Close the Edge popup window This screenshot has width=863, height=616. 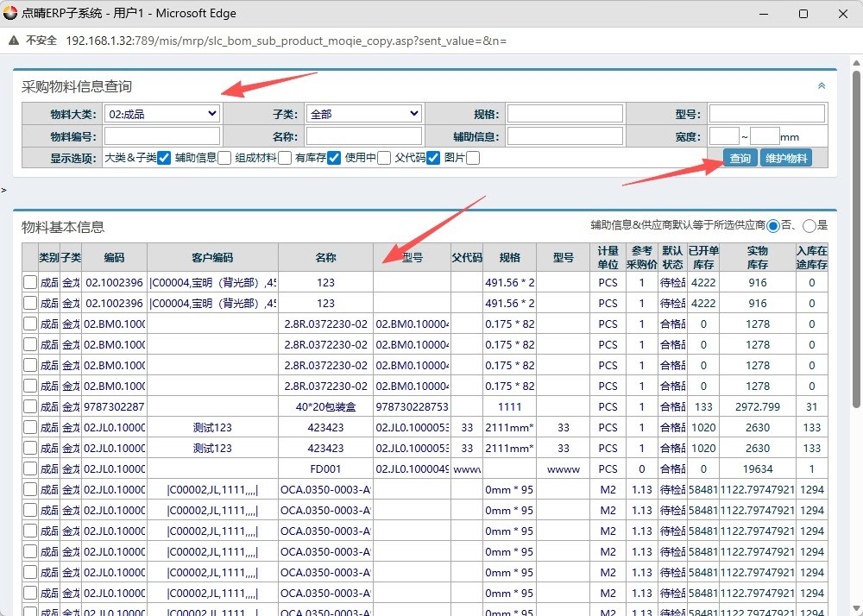tap(842, 14)
